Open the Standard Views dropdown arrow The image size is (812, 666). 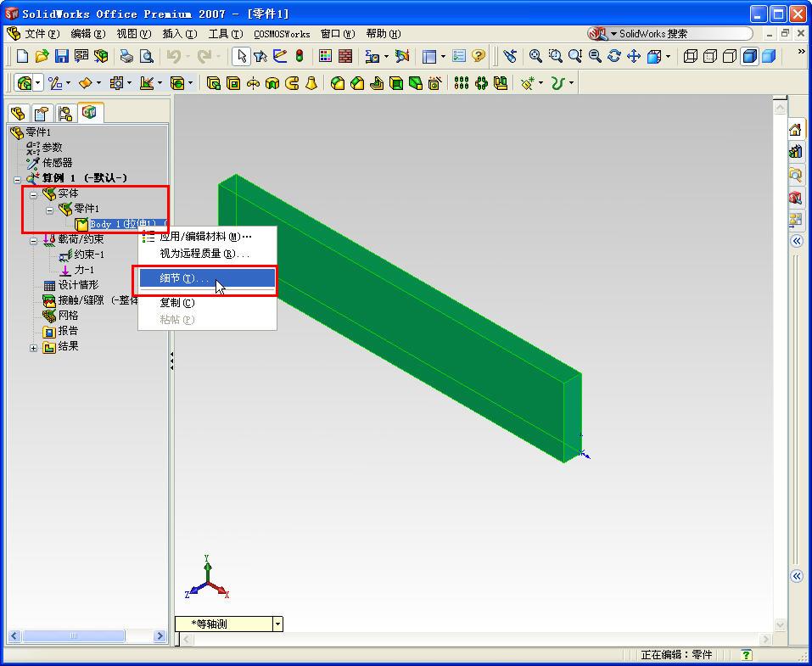[668, 56]
